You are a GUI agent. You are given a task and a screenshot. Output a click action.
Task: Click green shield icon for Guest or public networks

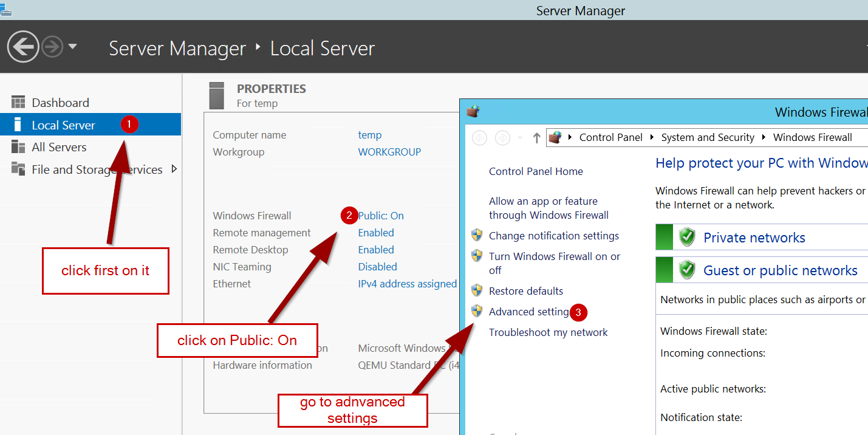(x=687, y=270)
